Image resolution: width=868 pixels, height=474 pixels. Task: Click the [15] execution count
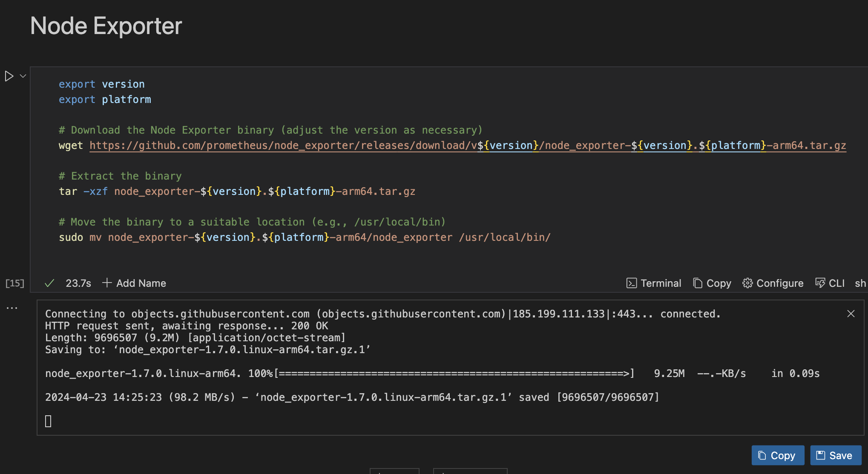click(x=15, y=283)
